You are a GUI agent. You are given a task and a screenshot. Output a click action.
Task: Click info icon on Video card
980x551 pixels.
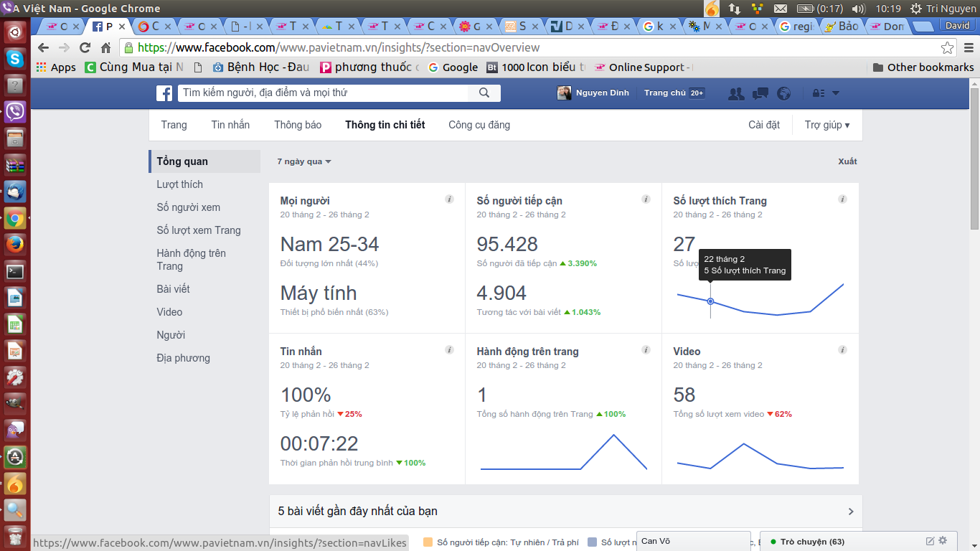tap(842, 350)
